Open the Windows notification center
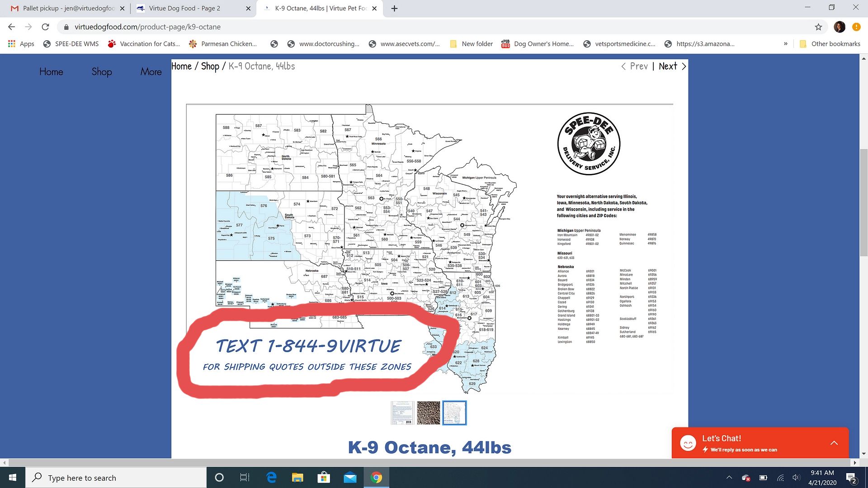 pyautogui.click(x=851, y=478)
